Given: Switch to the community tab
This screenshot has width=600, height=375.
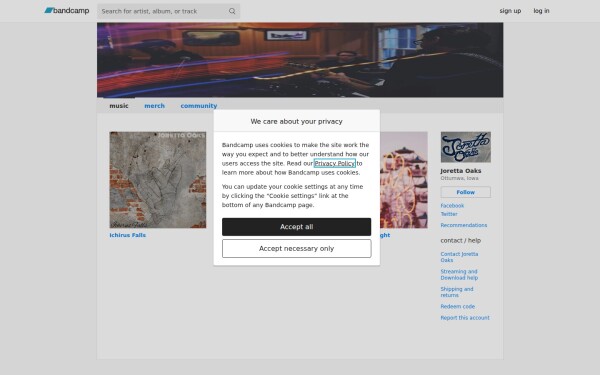Looking at the screenshot, I should pyautogui.click(x=199, y=106).
